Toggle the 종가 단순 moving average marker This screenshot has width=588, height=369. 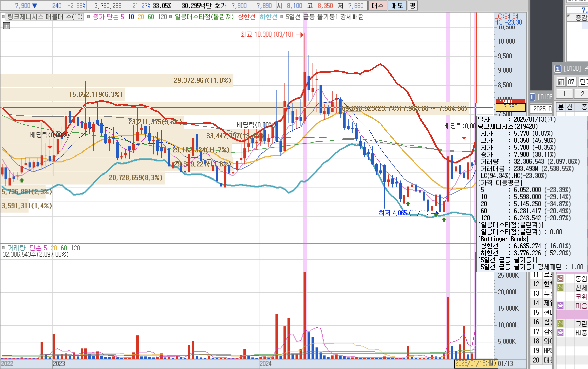[x=88, y=17]
